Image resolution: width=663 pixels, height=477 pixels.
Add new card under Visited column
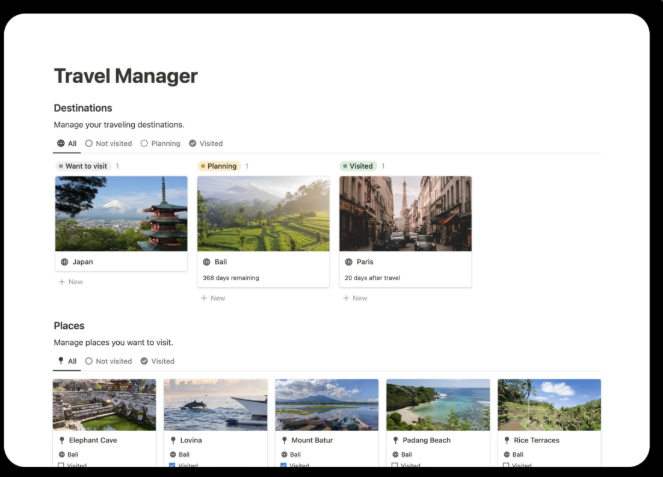(x=355, y=298)
